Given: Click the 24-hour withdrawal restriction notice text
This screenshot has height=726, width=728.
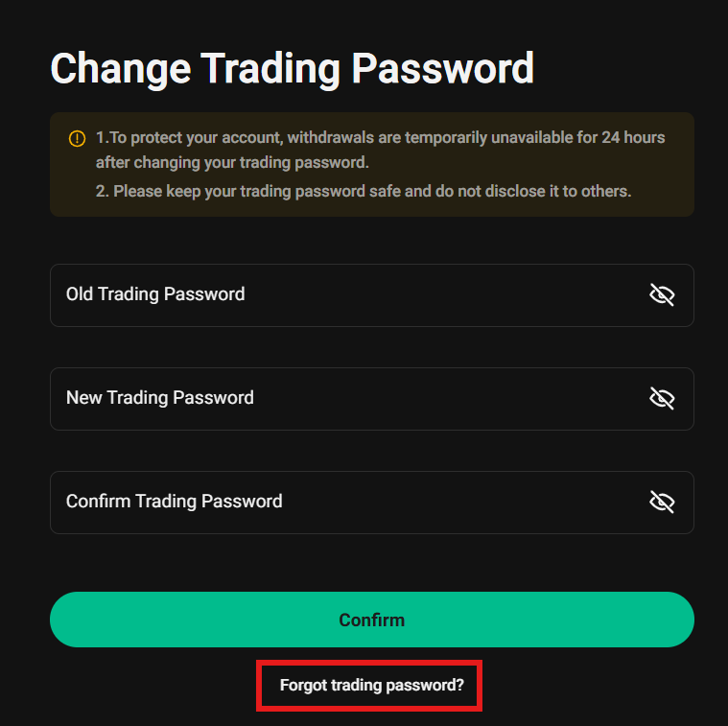Looking at the screenshot, I should coord(380,150).
